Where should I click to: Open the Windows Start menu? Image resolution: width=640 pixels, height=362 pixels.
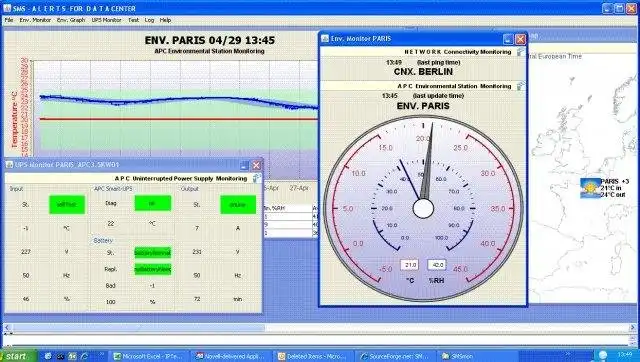(18, 356)
